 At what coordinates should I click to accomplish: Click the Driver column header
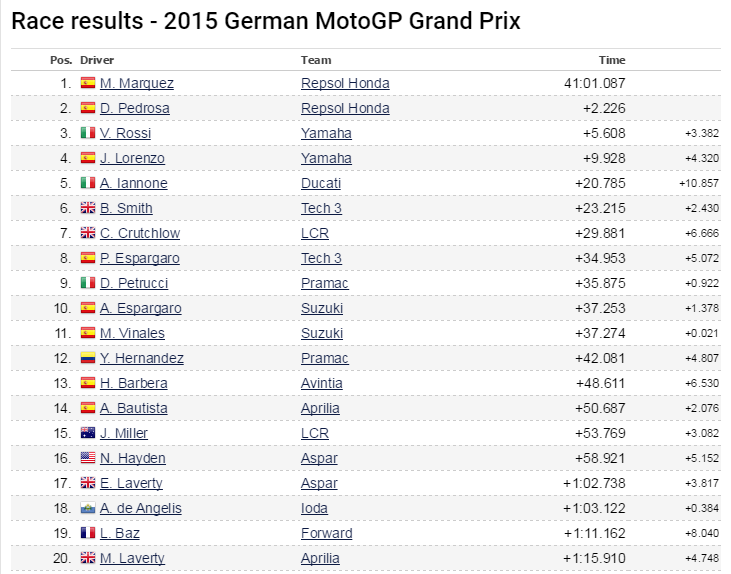pos(96,60)
